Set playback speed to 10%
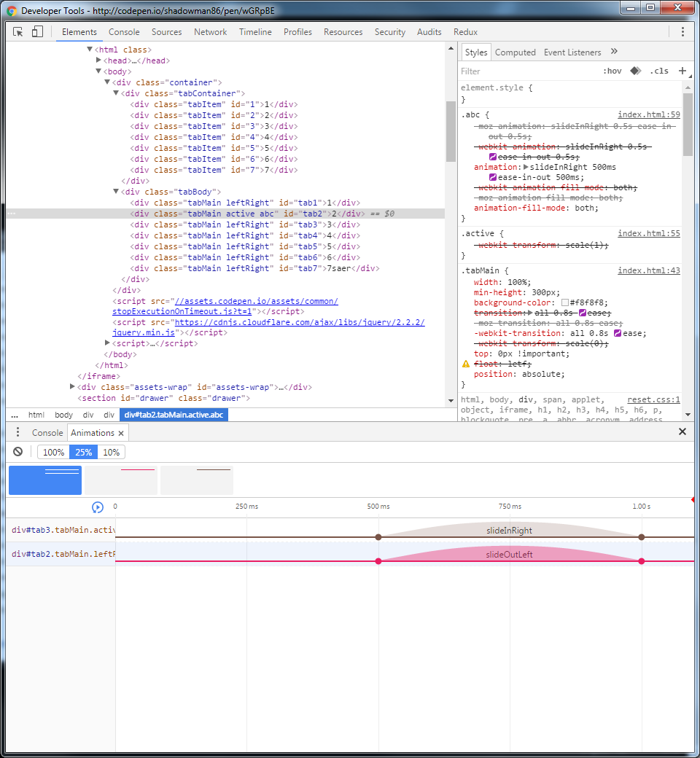Screen dimensions: 700x758 click(x=112, y=452)
